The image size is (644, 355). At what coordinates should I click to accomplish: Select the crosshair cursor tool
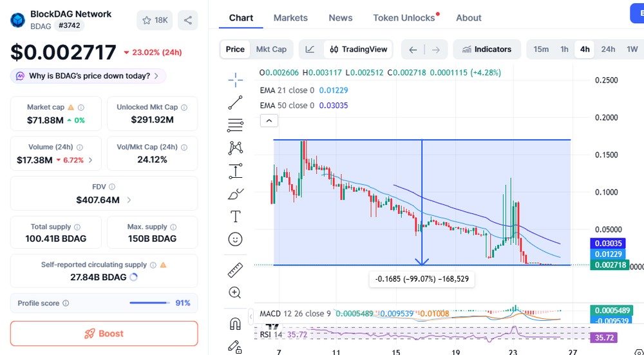pyautogui.click(x=235, y=80)
